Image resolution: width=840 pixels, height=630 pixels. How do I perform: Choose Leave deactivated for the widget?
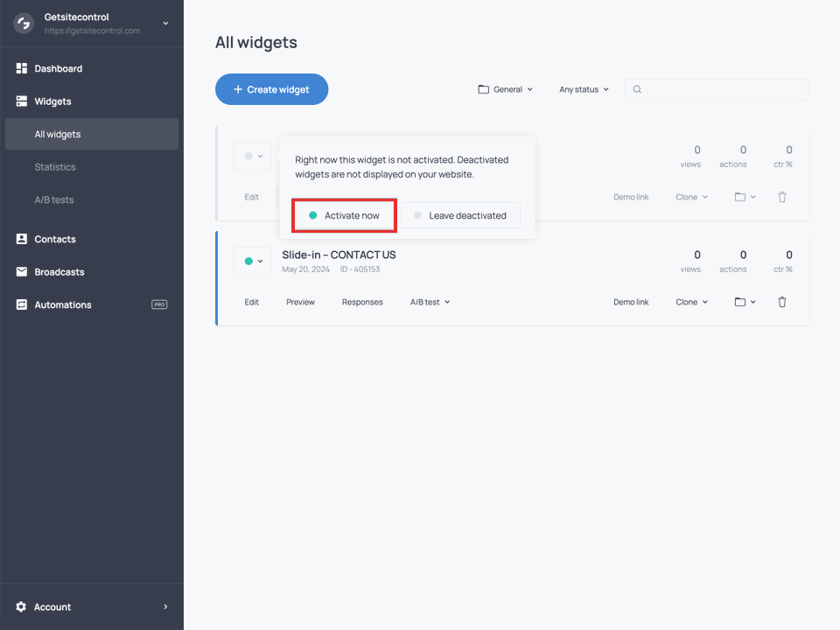[x=460, y=214]
